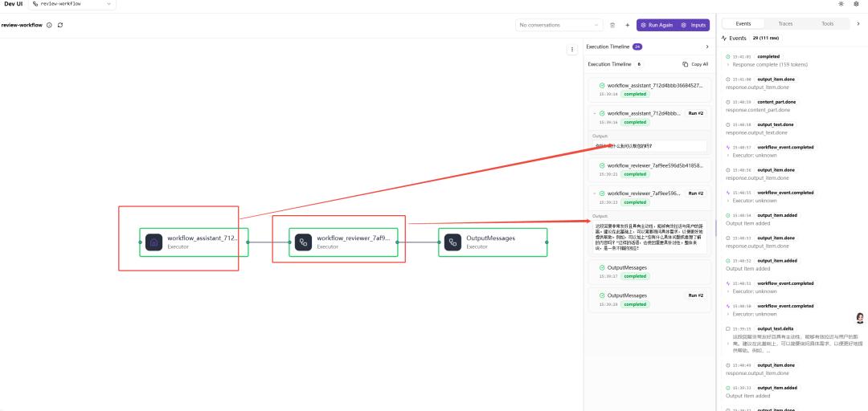This screenshot has width=868, height=411.
Task: Collapse right panel using chevron after Tools
Action: click(858, 24)
